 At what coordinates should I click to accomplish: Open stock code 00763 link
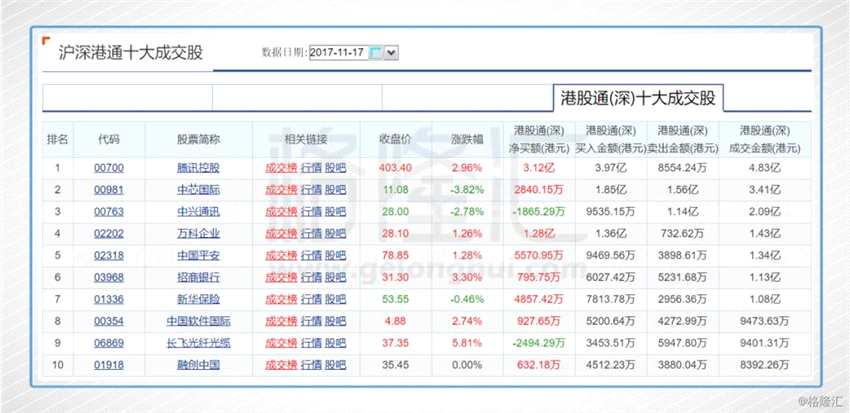coord(109,212)
